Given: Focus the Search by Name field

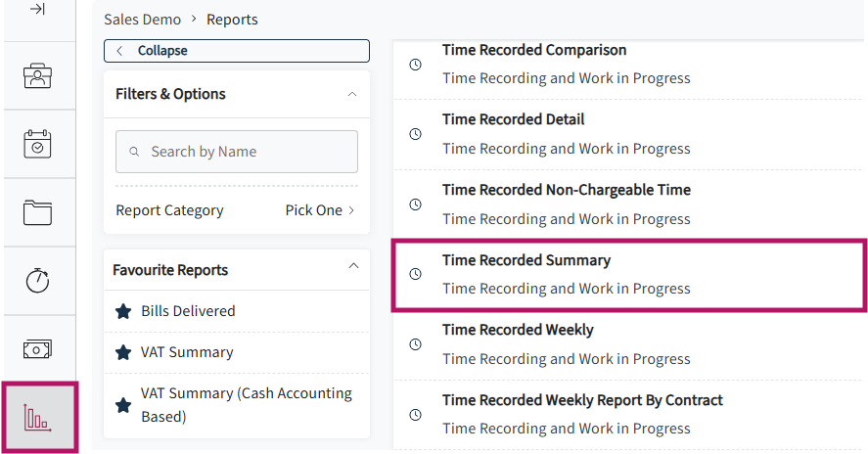Looking at the screenshot, I should tap(237, 152).
